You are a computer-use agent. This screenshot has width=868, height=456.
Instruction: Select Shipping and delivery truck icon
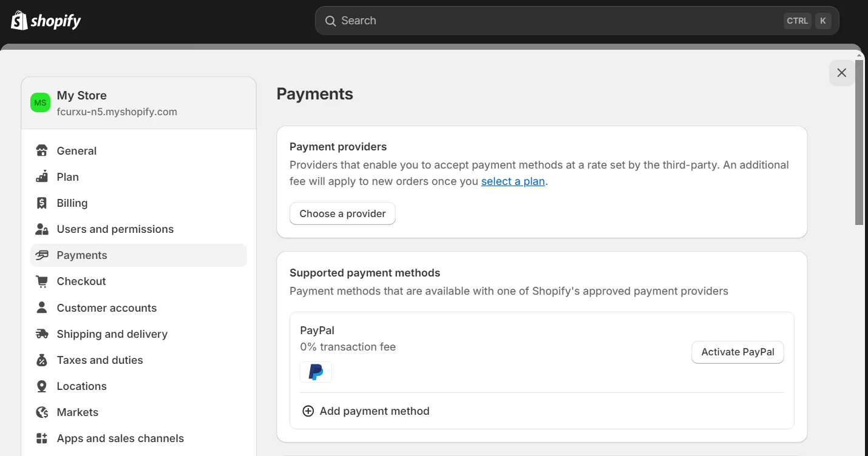coord(42,334)
